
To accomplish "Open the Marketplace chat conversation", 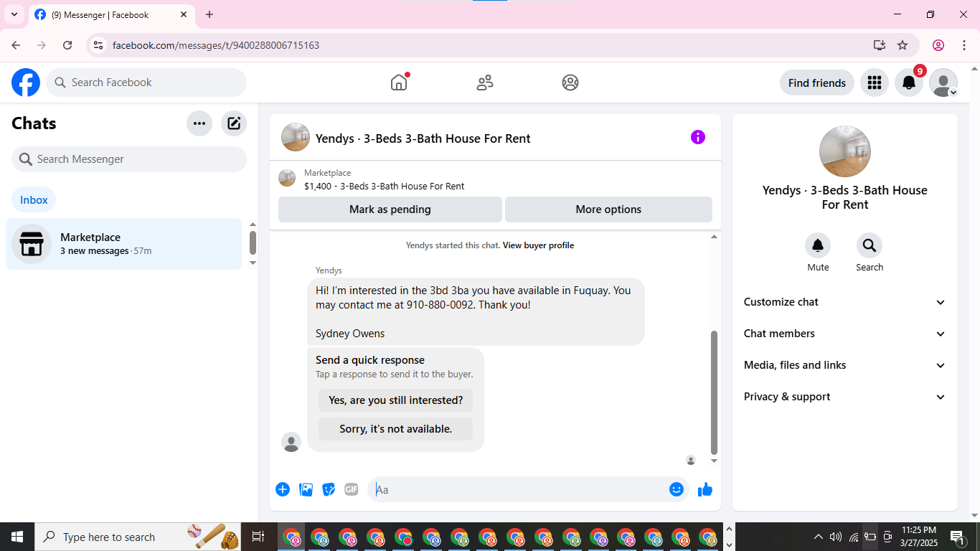I will (x=124, y=244).
